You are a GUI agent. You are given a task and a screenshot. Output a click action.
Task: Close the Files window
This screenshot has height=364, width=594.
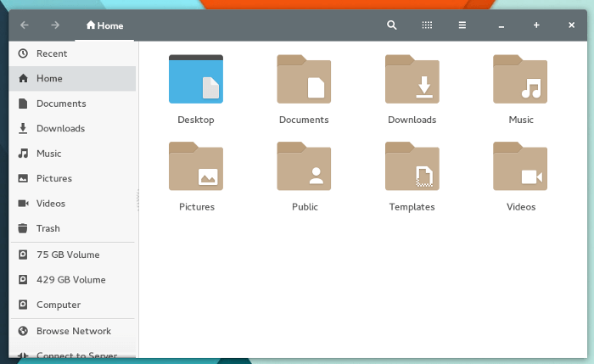[572, 25]
